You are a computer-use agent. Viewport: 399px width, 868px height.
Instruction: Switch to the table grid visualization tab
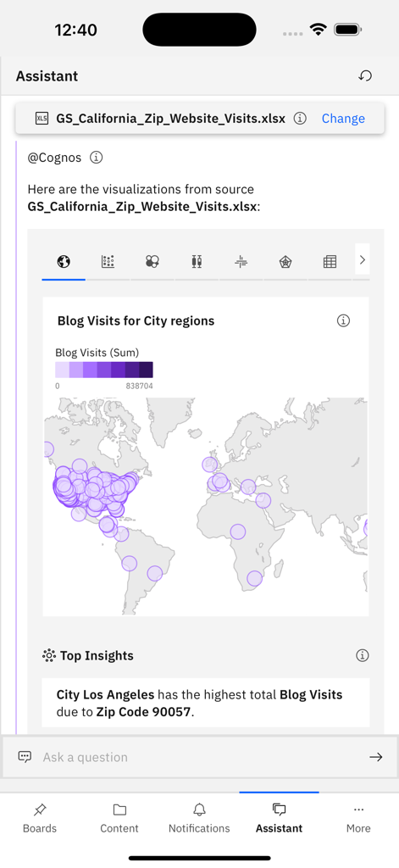pyautogui.click(x=330, y=261)
